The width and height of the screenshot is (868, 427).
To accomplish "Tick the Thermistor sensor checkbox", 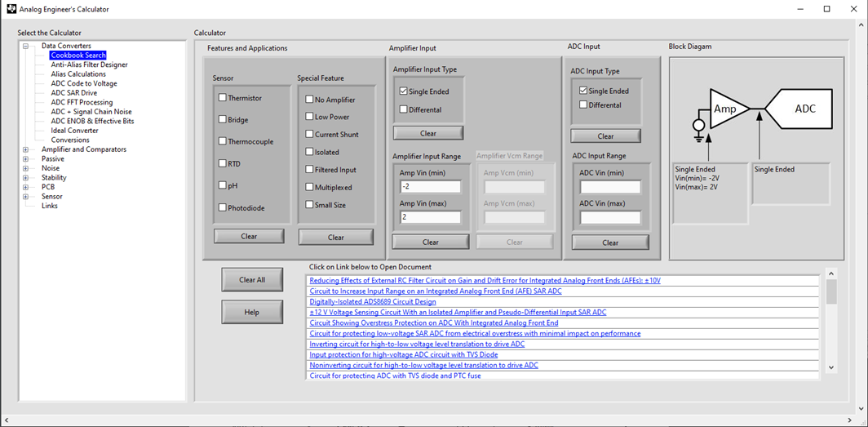I will pos(223,97).
